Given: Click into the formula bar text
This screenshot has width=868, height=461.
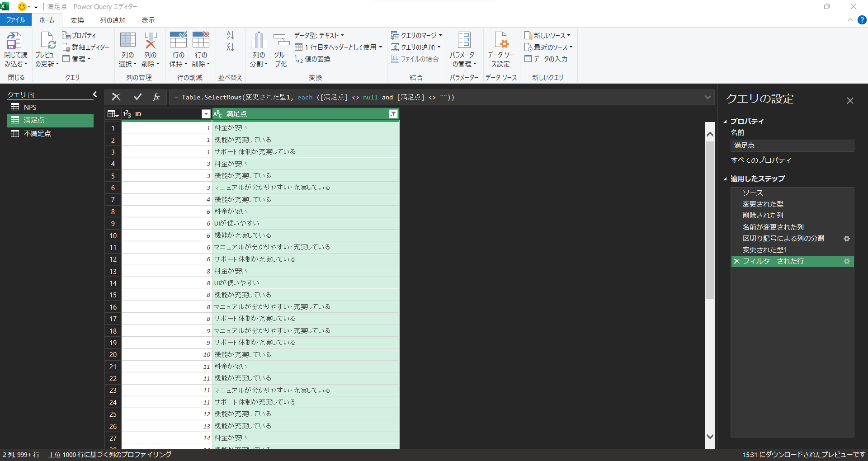Looking at the screenshot, I should coord(434,97).
